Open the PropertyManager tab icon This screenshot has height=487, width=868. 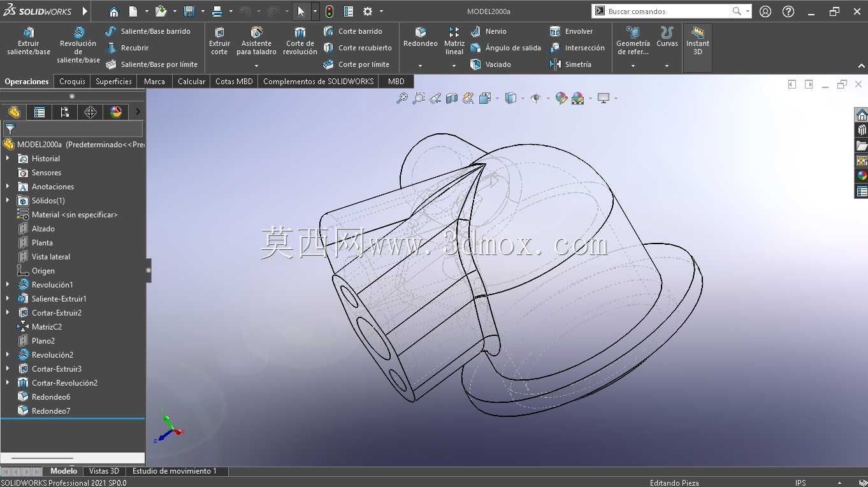tap(40, 112)
